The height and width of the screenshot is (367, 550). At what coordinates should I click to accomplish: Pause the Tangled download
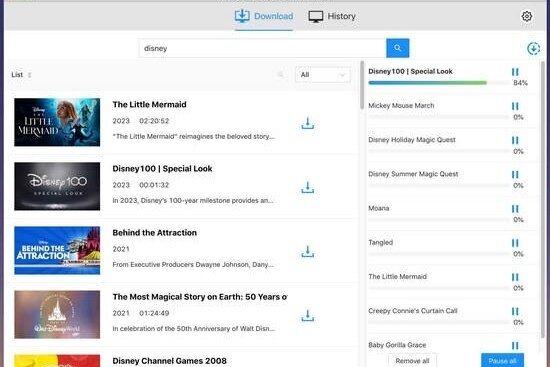[515, 243]
